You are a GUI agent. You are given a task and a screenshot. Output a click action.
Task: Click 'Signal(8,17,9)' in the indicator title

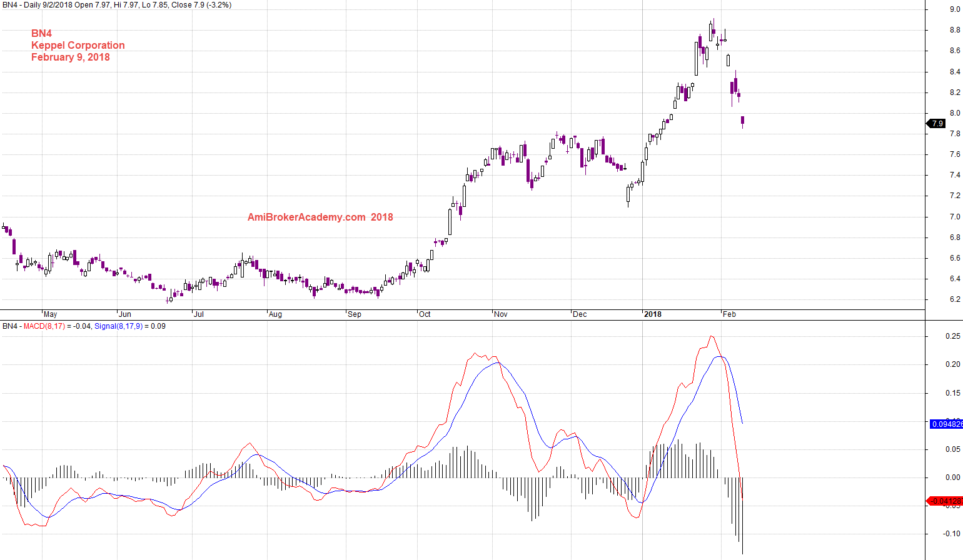(x=118, y=326)
